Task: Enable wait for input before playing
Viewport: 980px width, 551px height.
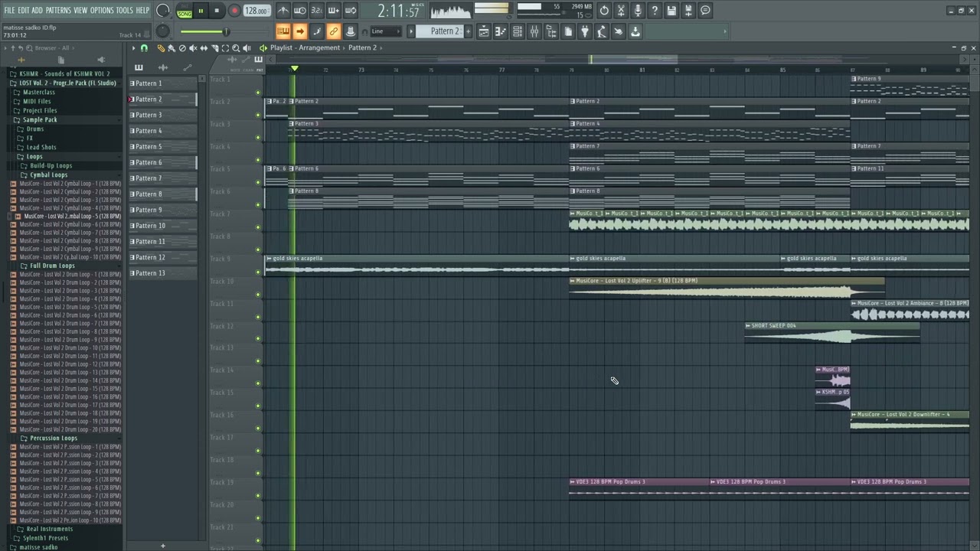Action: (x=300, y=11)
